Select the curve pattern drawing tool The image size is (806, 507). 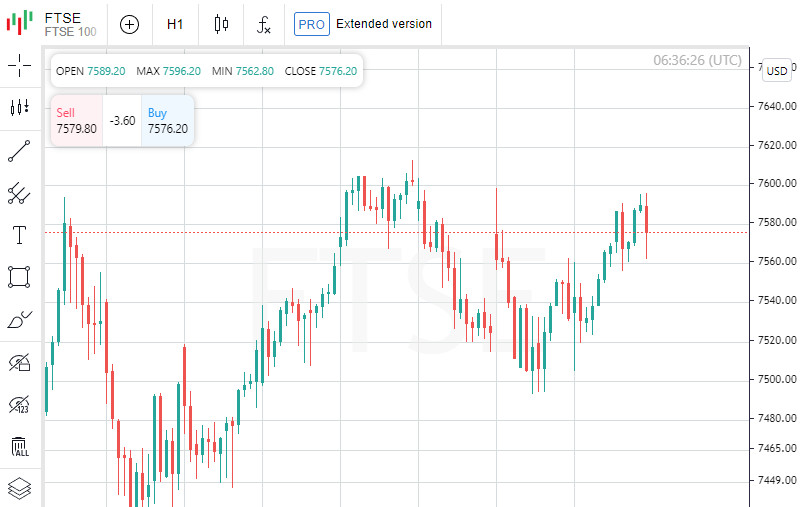[20, 320]
